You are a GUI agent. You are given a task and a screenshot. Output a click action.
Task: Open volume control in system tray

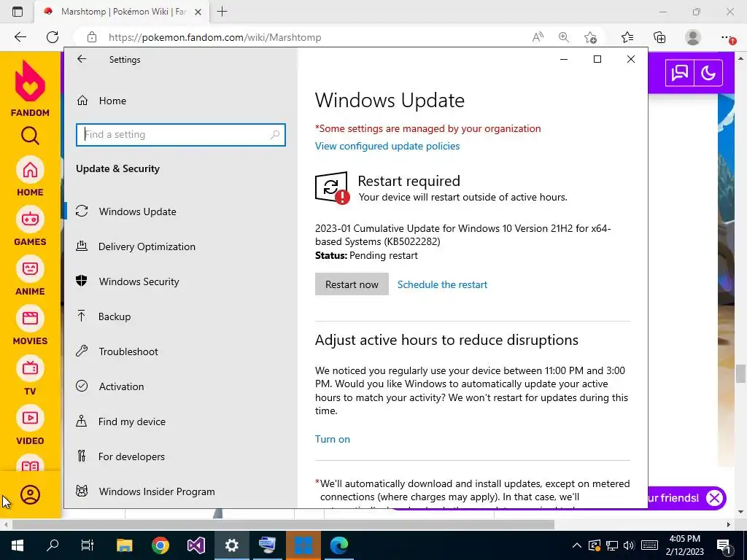629,545
